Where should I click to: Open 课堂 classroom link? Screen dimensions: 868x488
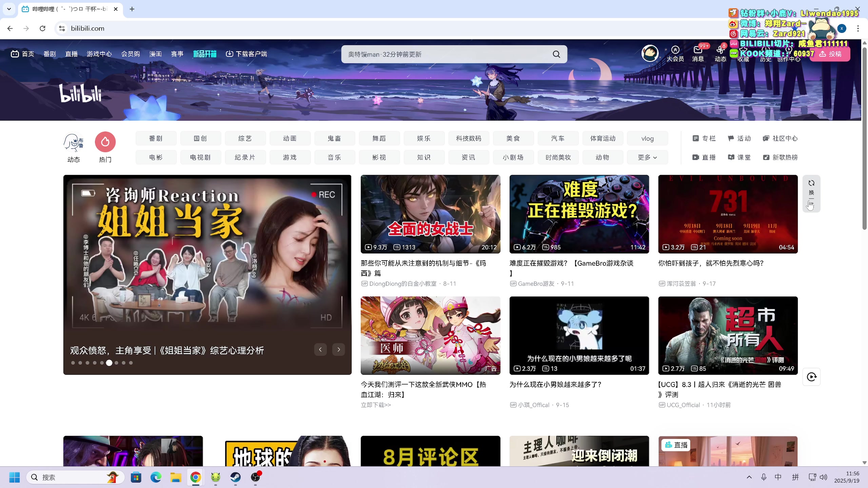click(739, 157)
